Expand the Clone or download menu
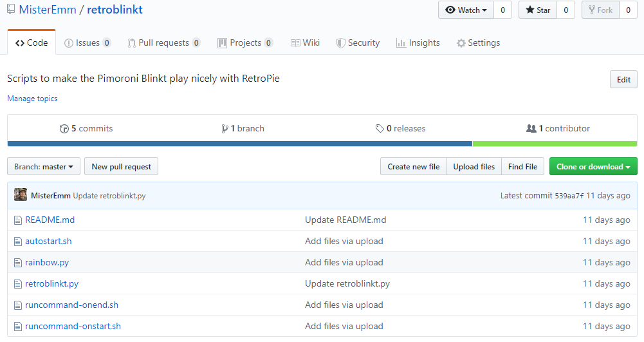Screen dimensions: 644x342 [593, 166]
